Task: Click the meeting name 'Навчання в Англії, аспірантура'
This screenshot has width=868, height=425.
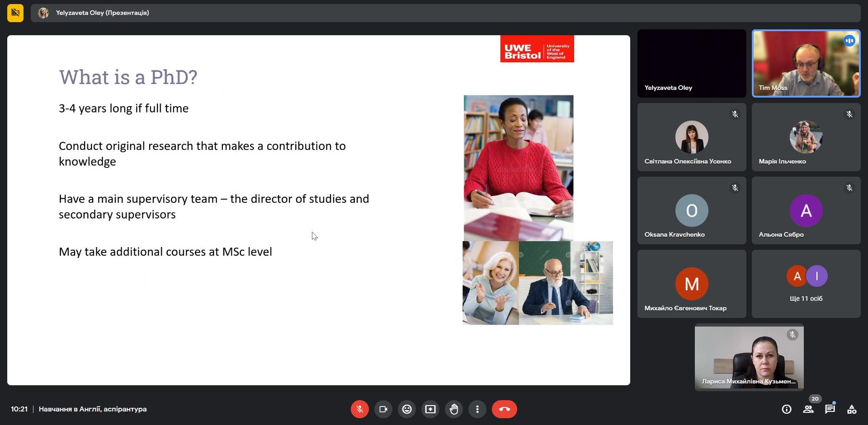Action: [x=93, y=409]
